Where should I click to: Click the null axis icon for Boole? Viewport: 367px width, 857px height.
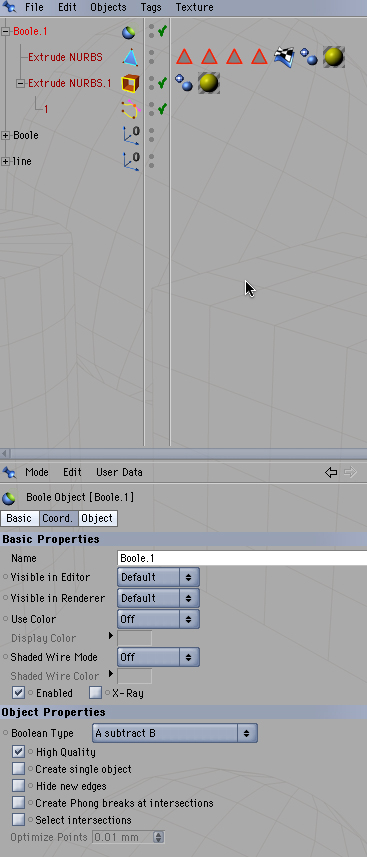point(131,135)
